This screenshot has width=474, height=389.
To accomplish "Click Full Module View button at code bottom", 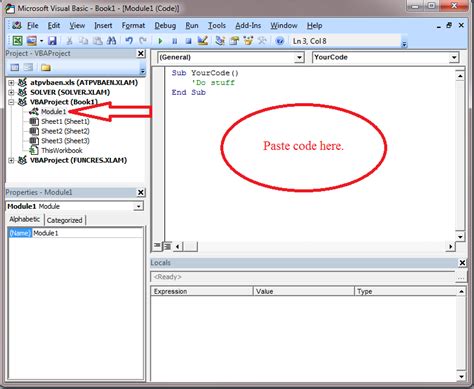I will tap(167, 246).
